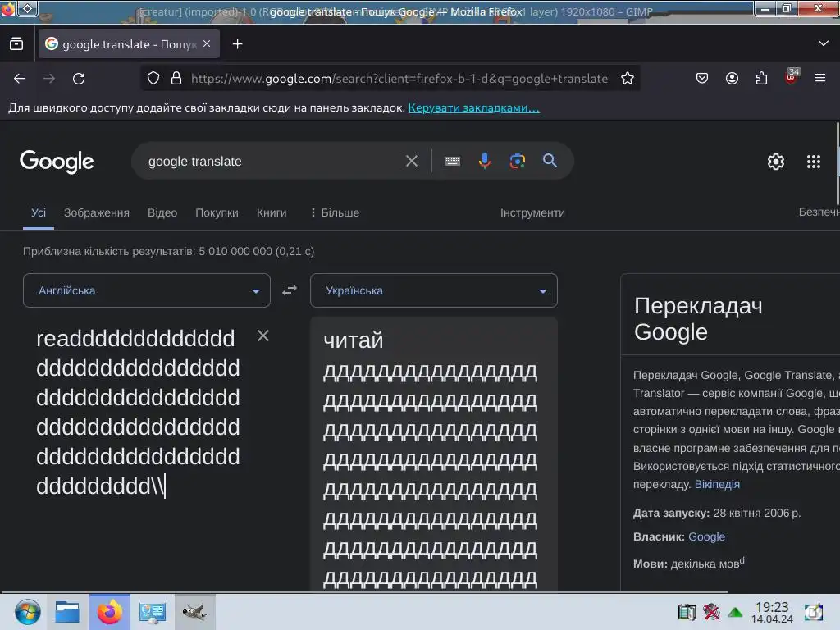Expand the list all tabs chevron
The width and height of the screenshot is (840, 630).
824,43
